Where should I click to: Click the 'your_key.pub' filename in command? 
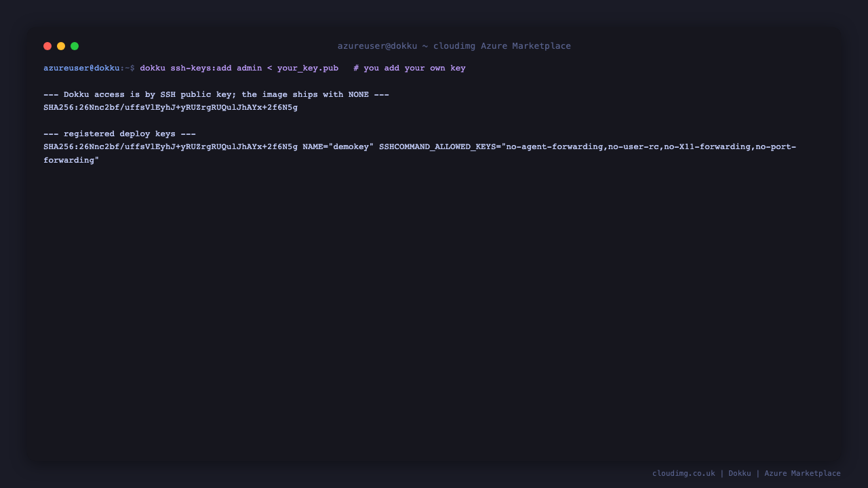pos(308,68)
